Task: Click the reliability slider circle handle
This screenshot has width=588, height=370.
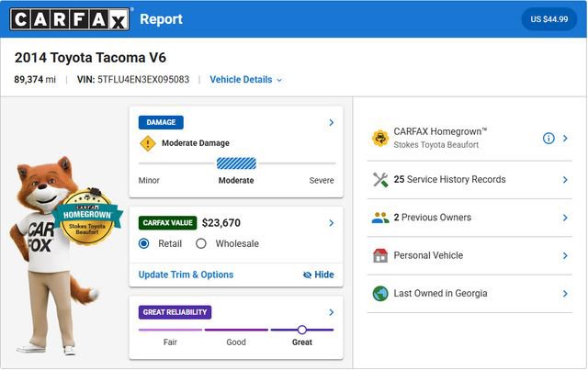Action: pos(302,330)
